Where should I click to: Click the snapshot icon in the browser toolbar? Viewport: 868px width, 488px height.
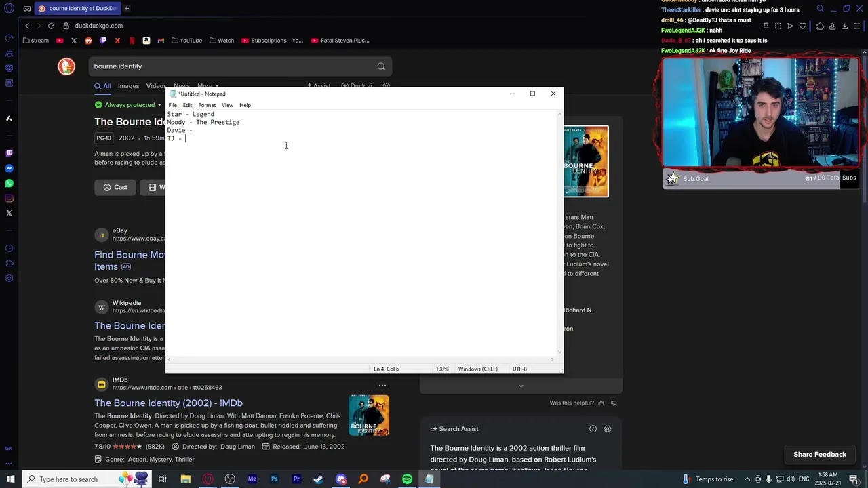(778, 26)
